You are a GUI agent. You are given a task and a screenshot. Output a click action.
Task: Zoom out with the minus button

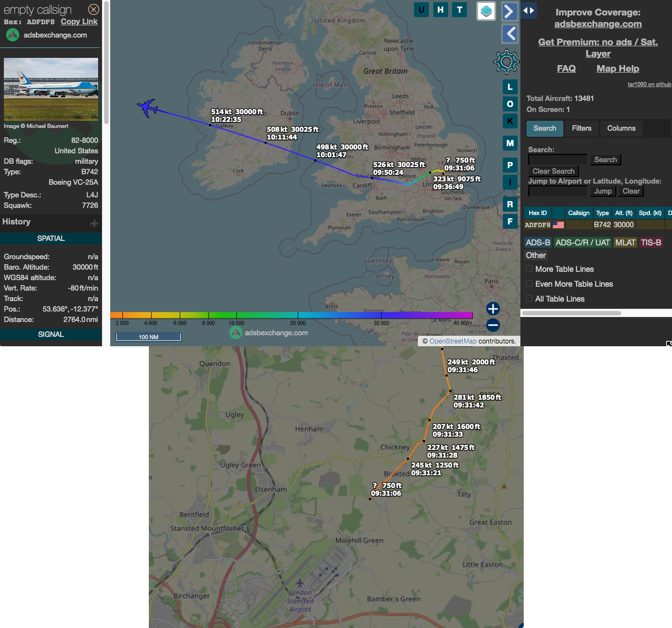(493, 325)
